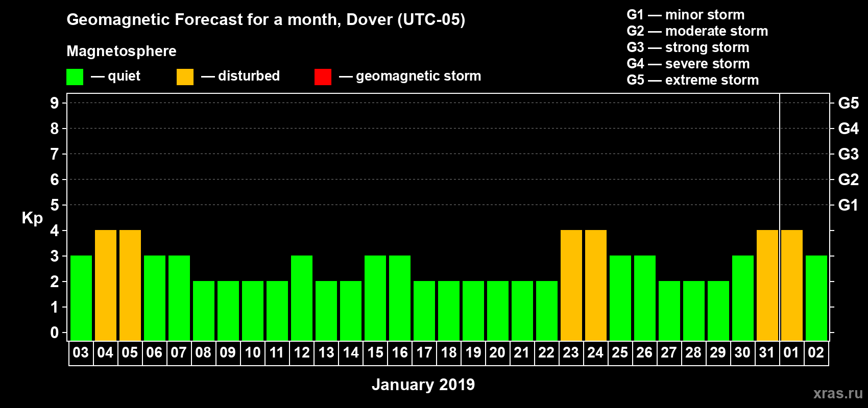Click the date label 28

point(693,352)
